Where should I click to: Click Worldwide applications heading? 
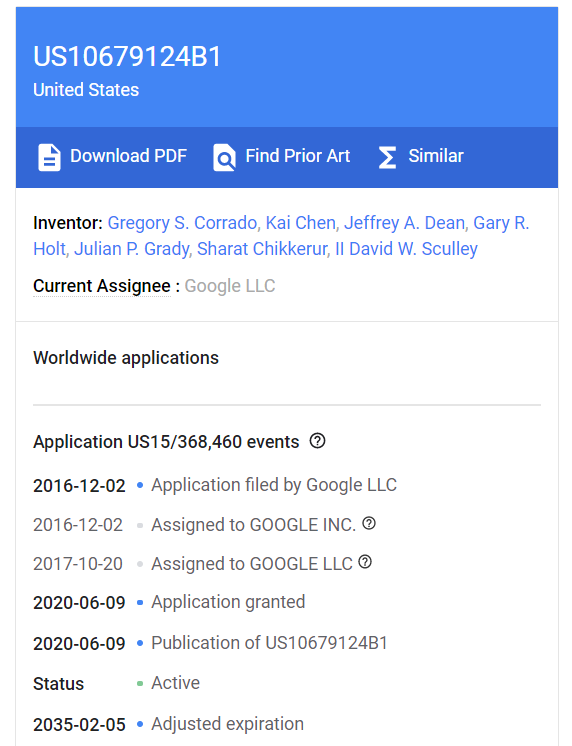[x=126, y=358]
